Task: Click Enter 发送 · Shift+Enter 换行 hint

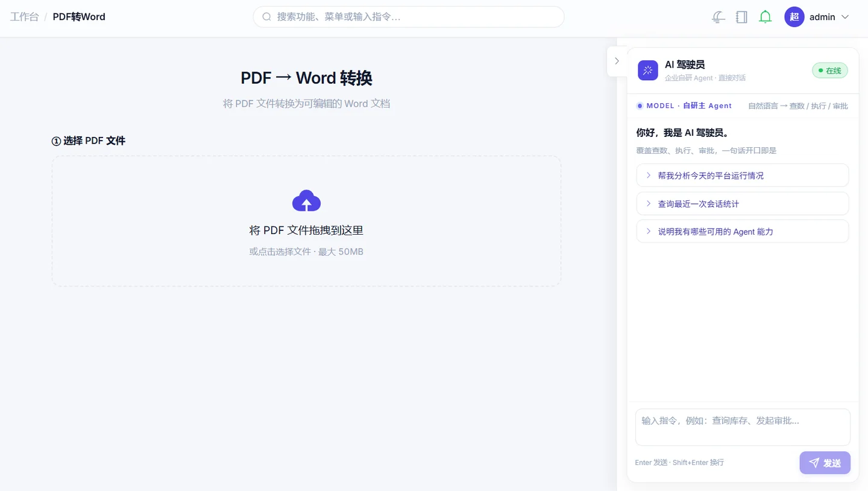Action: point(679,463)
